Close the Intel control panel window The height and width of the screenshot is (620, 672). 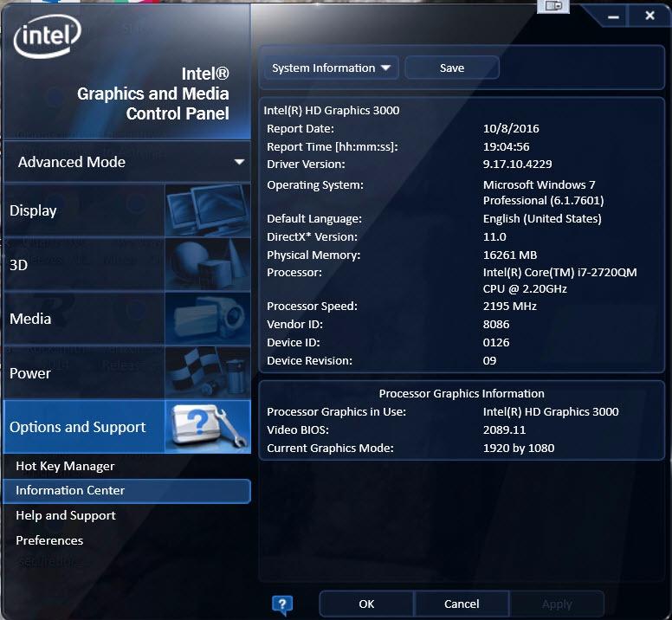649,15
